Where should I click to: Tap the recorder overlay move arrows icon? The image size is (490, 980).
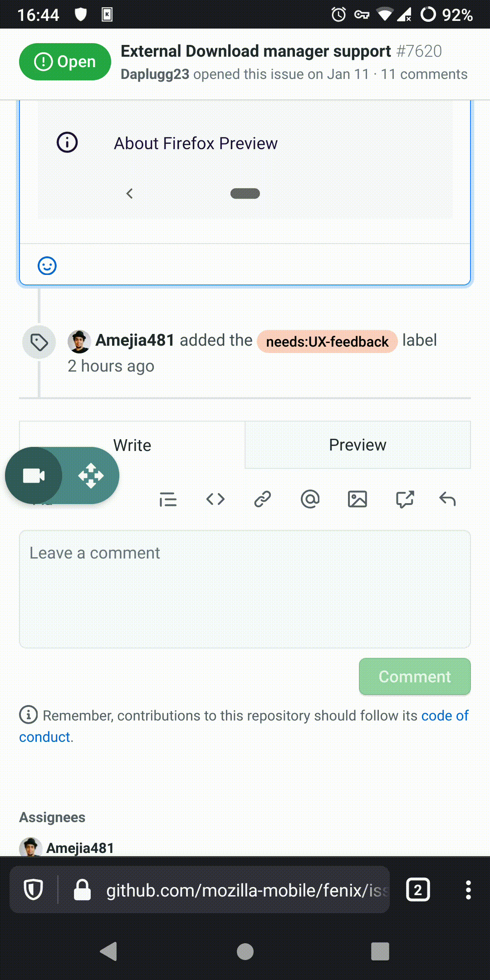[x=91, y=475]
